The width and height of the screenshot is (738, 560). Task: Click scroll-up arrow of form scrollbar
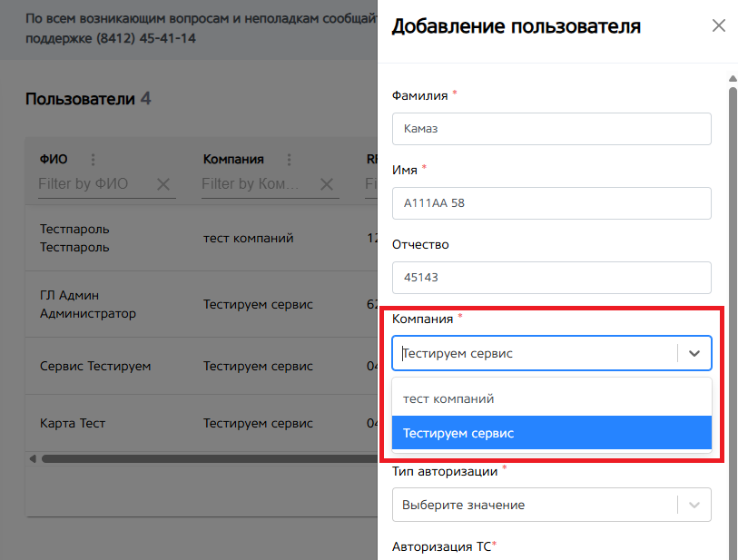click(733, 79)
